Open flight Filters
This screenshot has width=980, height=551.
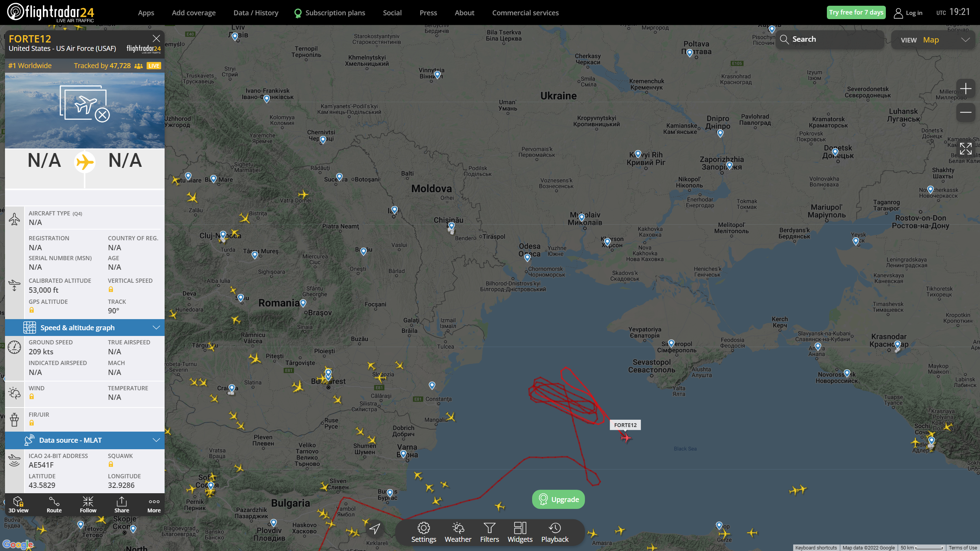(x=489, y=532)
